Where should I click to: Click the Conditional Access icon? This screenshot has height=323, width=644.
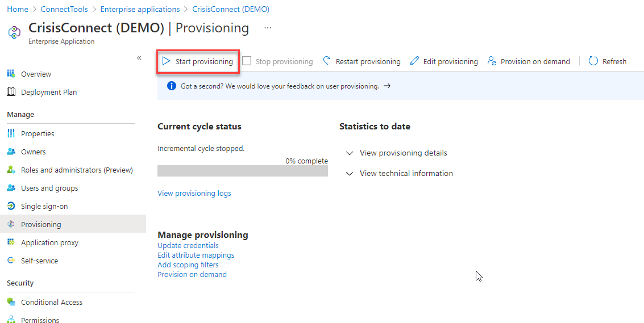point(11,302)
